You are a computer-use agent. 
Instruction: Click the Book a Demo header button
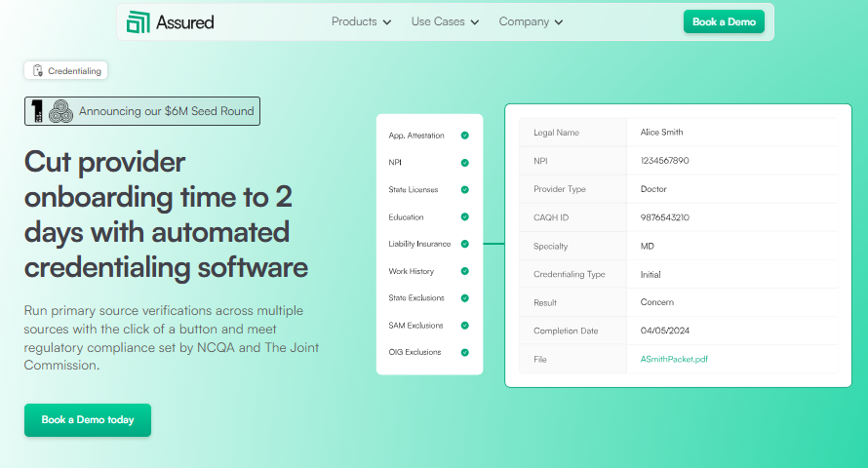[x=724, y=21]
